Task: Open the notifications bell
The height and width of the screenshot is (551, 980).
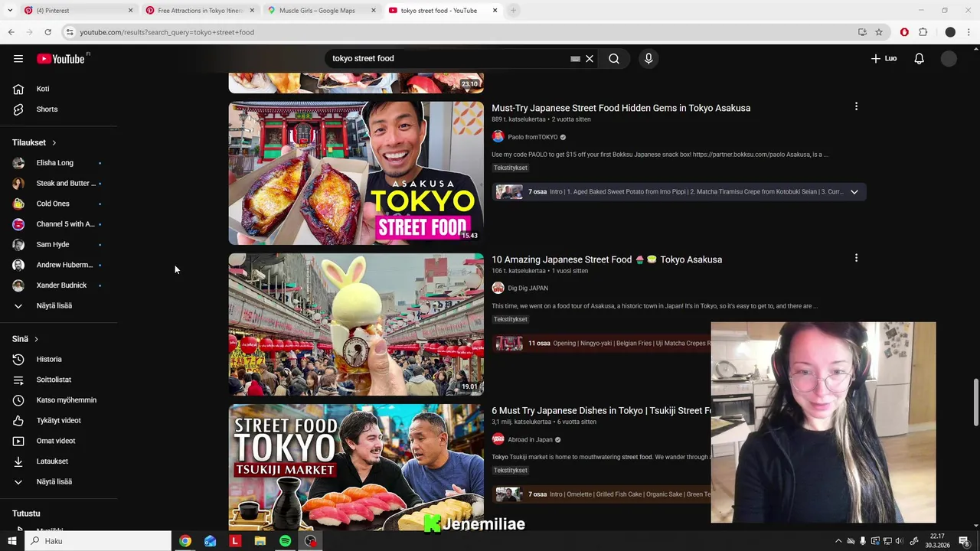Action: pyautogui.click(x=920, y=58)
